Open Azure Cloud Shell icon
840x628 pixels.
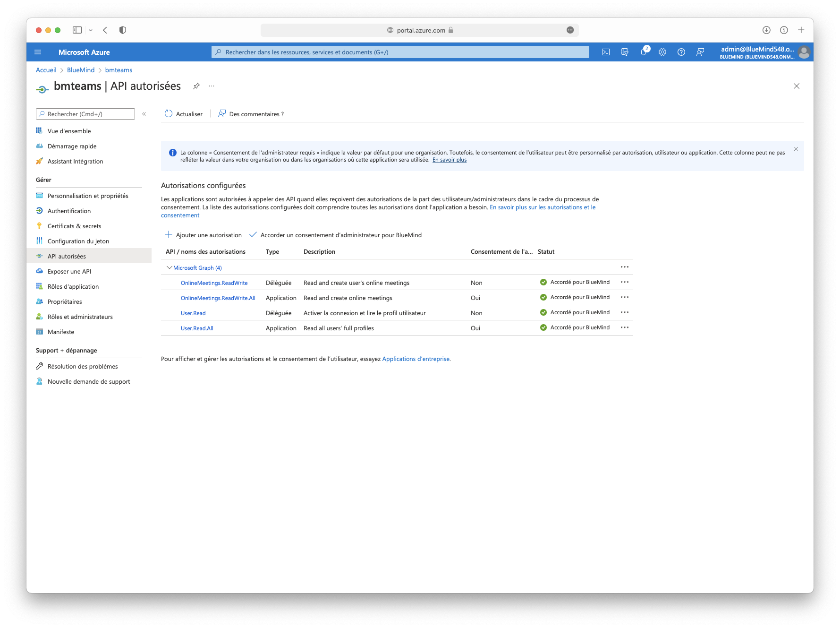point(605,52)
